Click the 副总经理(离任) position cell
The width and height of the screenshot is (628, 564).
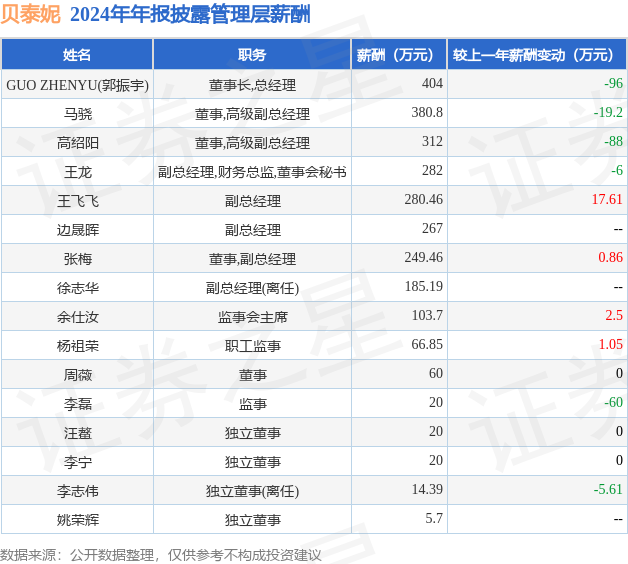[x=252, y=288]
